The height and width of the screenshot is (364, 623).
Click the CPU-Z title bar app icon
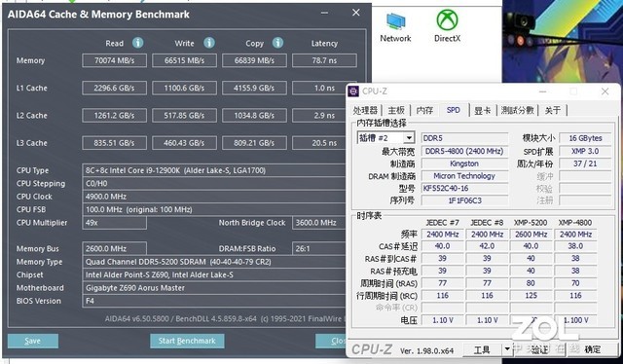pyautogui.click(x=353, y=91)
